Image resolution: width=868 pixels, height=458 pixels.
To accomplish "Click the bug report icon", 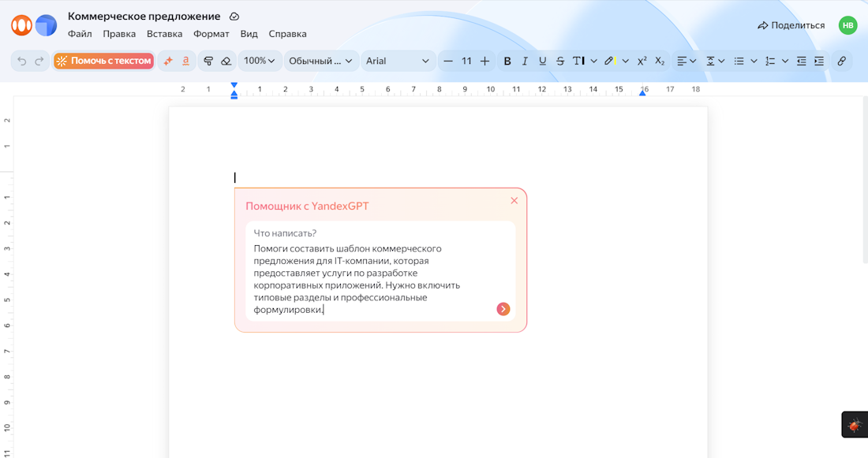I will click(855, 425).
